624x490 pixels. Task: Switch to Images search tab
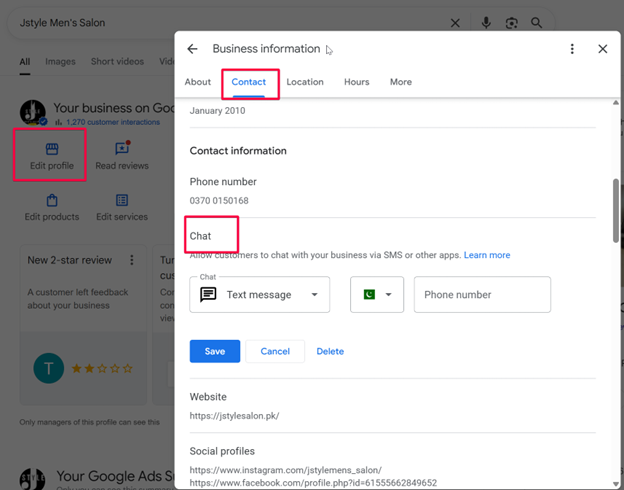click(x=60, y=62)
